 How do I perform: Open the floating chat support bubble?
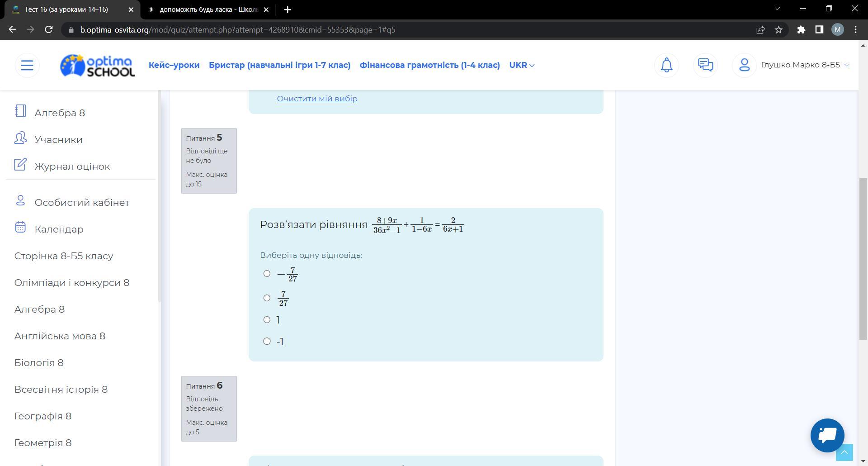coord(827,435)
